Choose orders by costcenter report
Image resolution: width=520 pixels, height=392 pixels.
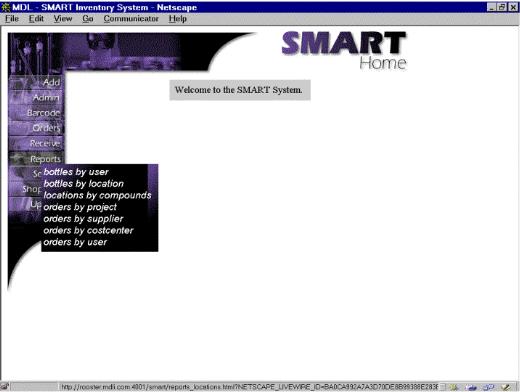[88, 230]
